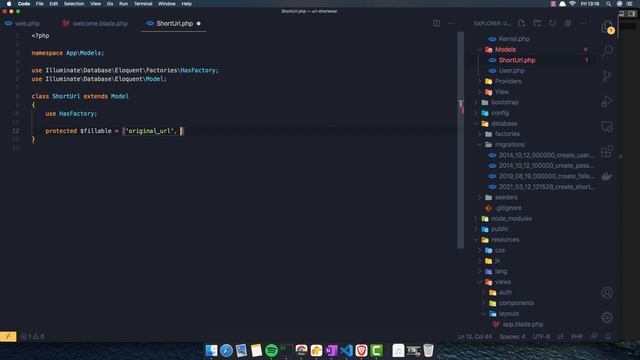Open the File menu
The image size is (640, 360).
[x=40, y=4]
